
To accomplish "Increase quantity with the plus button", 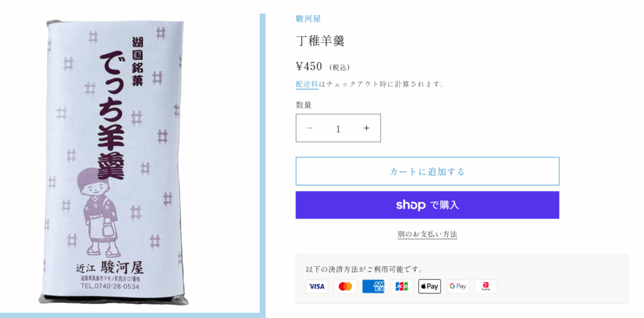I will tap(367, 128).
